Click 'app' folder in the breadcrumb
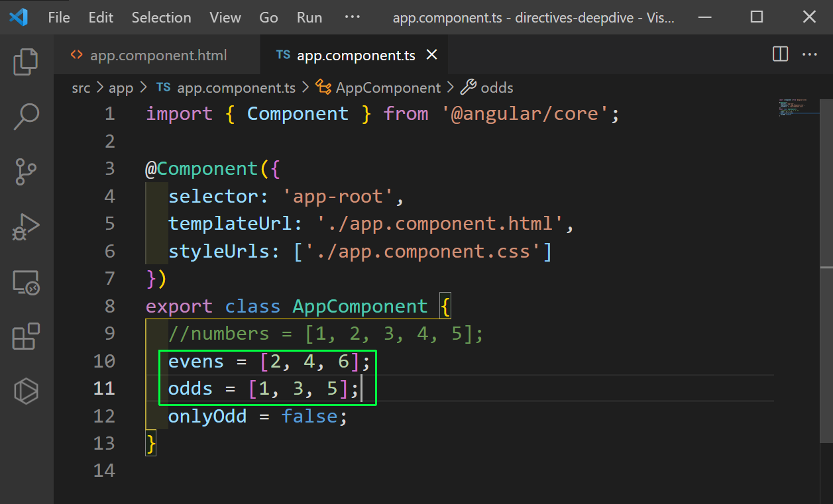Viewport: 833px width, 504px height. 121,88
